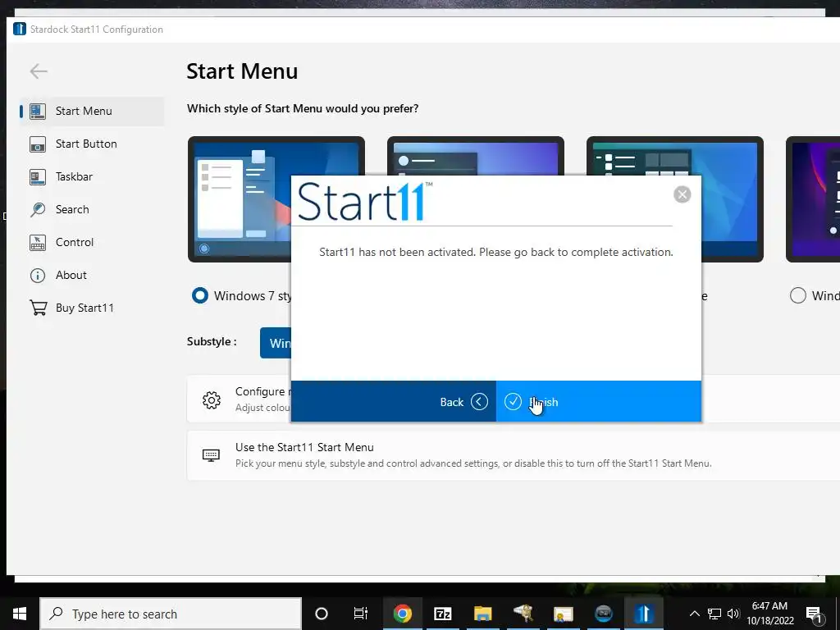This screenshot has width=840, height=630.
Task: Open the notification center
Action: [814, 614]
